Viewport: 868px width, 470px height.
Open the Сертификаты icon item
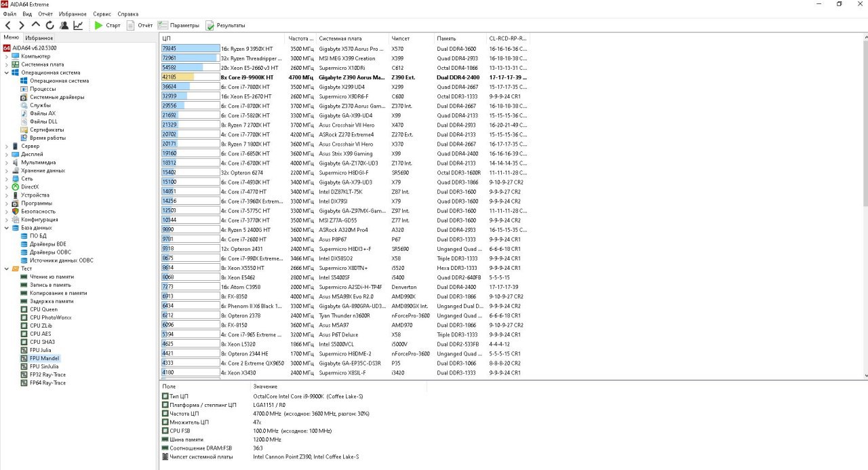24,130
